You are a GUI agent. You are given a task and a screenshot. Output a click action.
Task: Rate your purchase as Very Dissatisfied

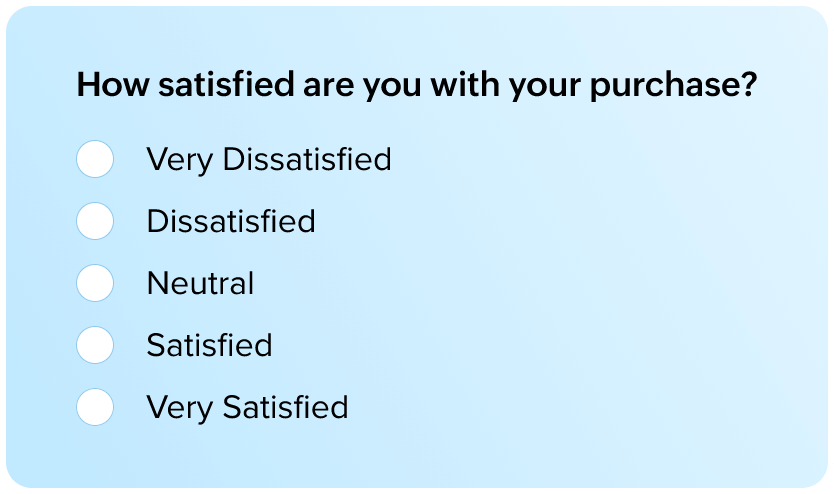click(x=95, y=159)
